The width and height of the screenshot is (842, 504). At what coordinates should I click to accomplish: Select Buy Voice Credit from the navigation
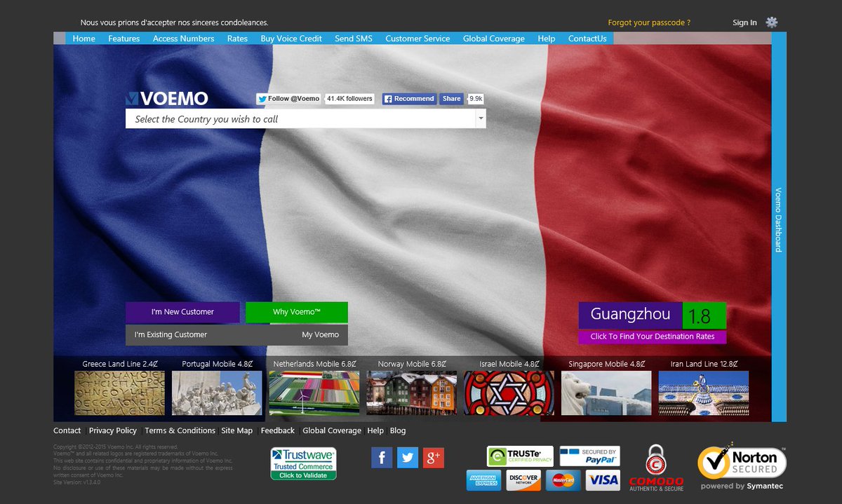click(291, 39)
